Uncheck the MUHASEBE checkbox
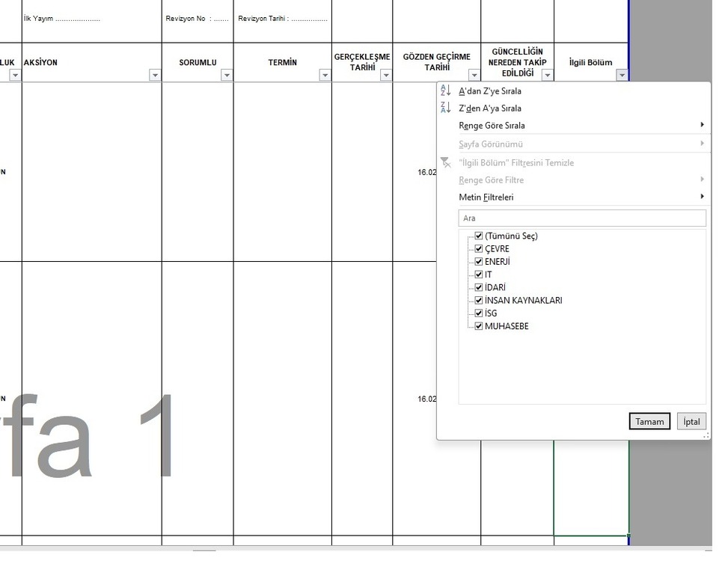Image resolution: width=728 pixels, height=561 pixels. click(479, 326)
